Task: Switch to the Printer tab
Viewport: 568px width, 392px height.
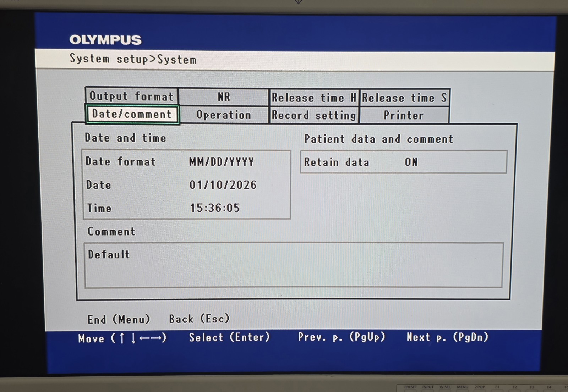Action: click(x=404, y=115)
